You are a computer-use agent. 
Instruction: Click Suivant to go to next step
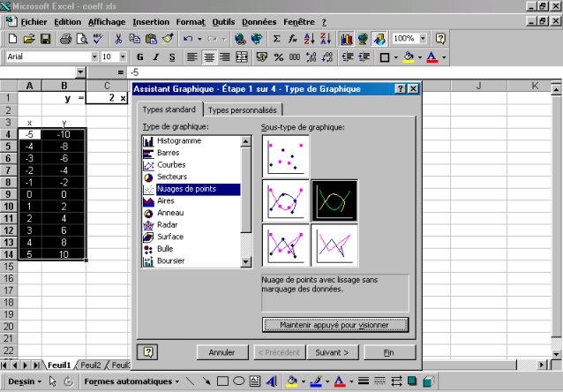pos(332,352)
